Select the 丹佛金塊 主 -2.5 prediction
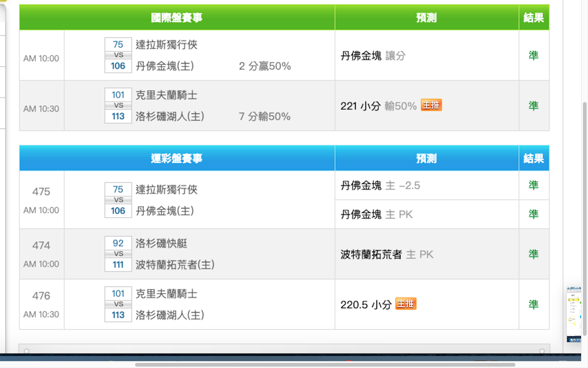Viewport: 588px width, 368px height. point(380,185)
